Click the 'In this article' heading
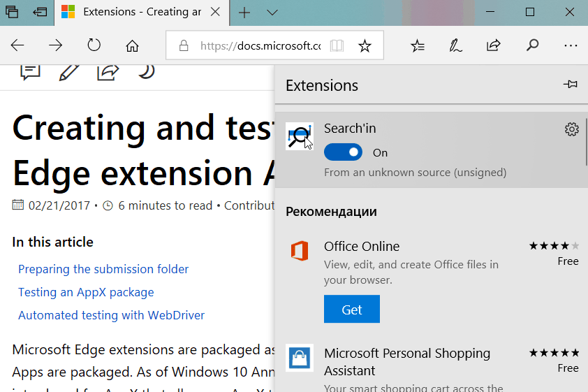588x392 pixels. click(x=52, y=242)
